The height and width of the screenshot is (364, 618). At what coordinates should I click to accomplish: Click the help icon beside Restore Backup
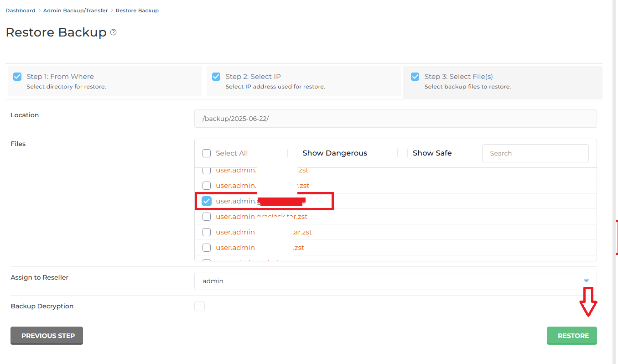[114, 32]
